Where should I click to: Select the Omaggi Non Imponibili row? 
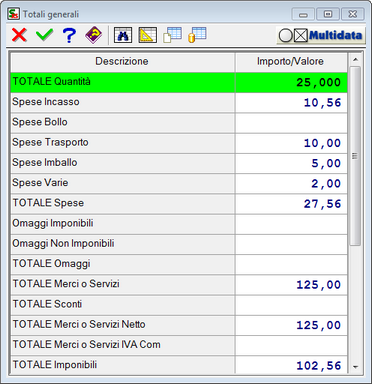(x=179, y=244)
